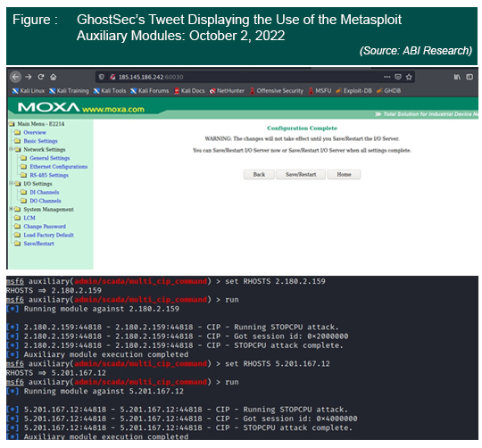The height and width of the screenshot is (448, 482).
Task: Expand the System Management tree node
Action: (11, 209)
